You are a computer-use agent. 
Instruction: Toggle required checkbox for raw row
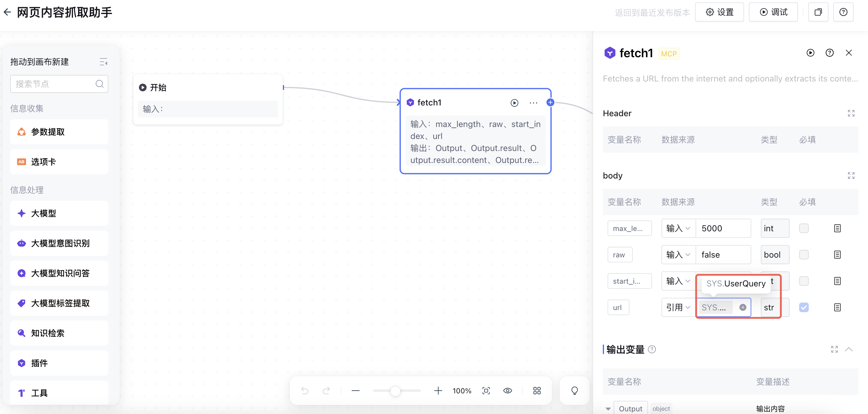(x=804, y=255)
